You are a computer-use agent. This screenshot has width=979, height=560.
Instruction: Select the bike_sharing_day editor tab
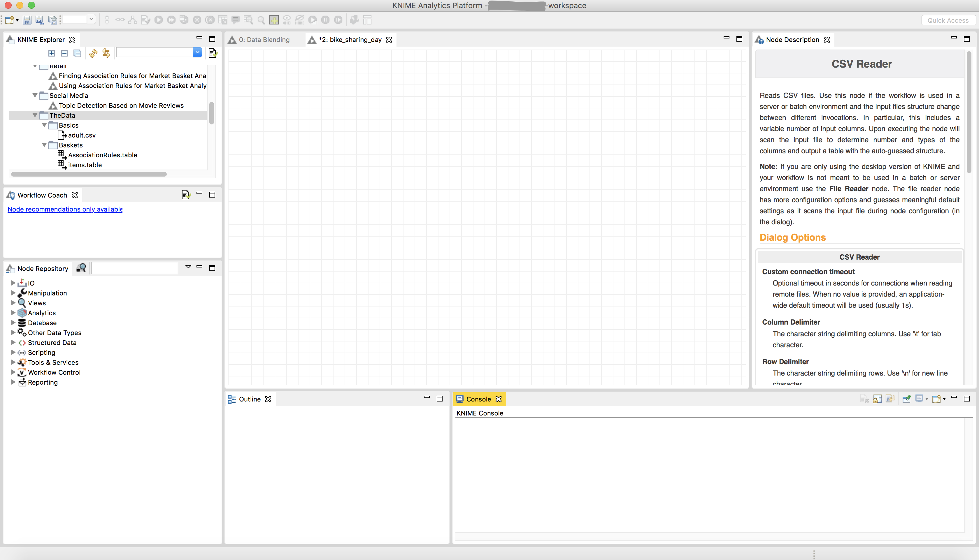point(350,40)
